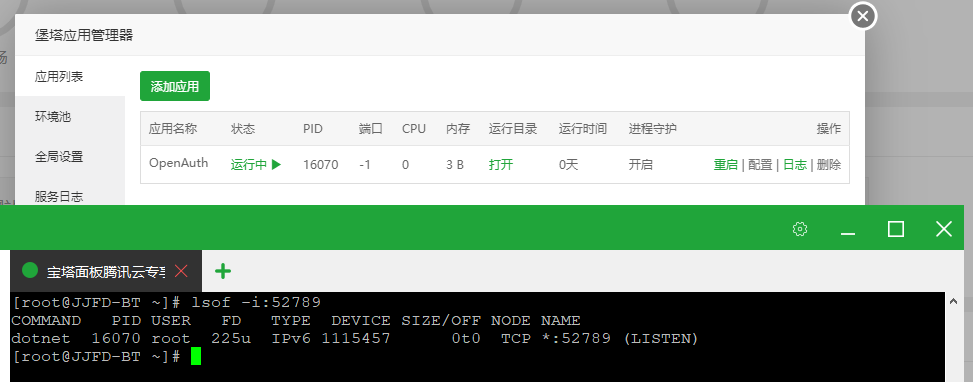
Task: Select 应用列表 in the sidebar
Action: pos(70,76)
